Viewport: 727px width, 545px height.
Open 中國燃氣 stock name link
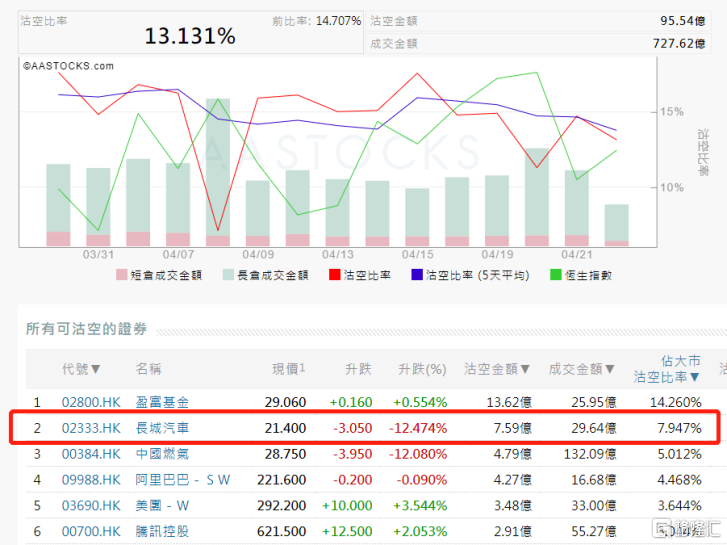point(162,454)
